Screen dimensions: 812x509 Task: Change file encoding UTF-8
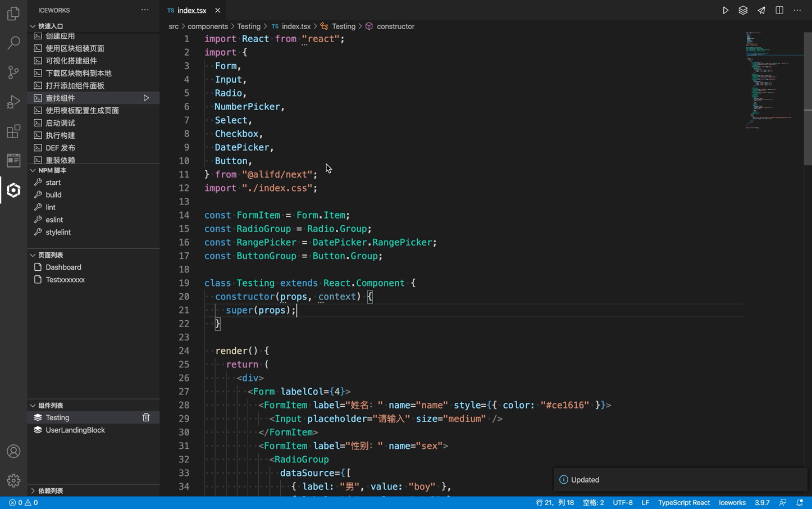[623, 503]
